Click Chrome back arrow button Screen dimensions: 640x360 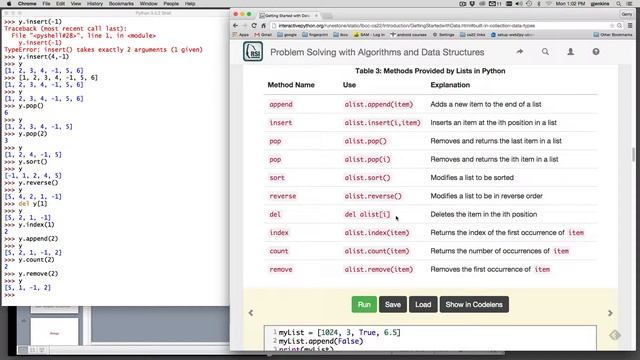click(x=236, y=25)
